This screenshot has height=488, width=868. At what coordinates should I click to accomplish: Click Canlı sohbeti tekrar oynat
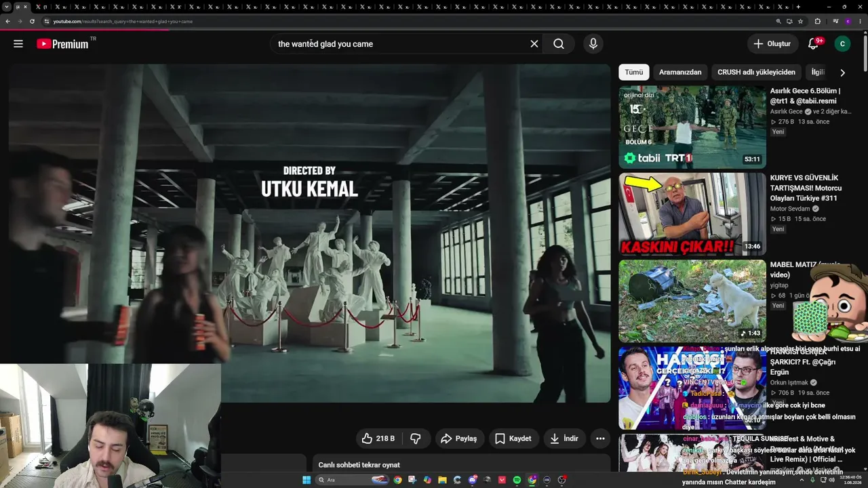click(x=359, y=465)
